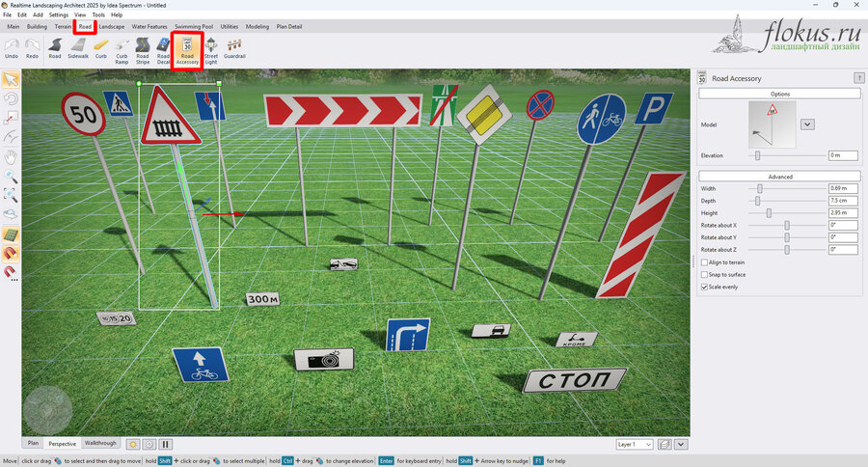The width and height of the screenshot is (868, 467).
Task: Open the Edit menu
Action: pyautogui.click(x=22, y=15)
